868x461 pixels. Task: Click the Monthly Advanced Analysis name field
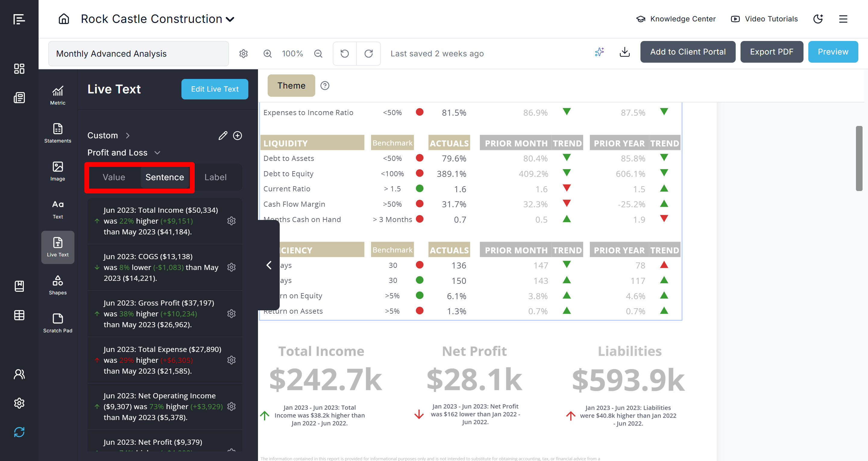pos(138,54)
